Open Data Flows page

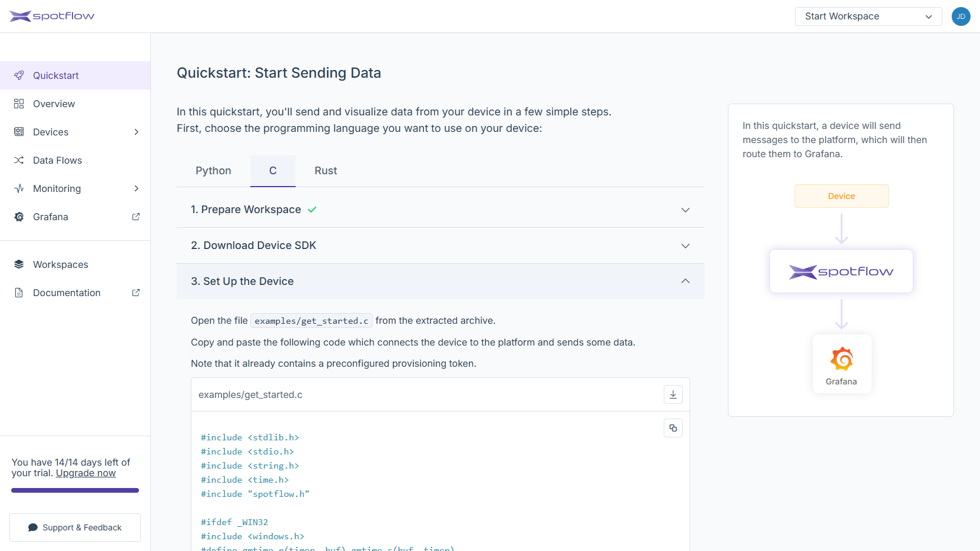(75, 160)
